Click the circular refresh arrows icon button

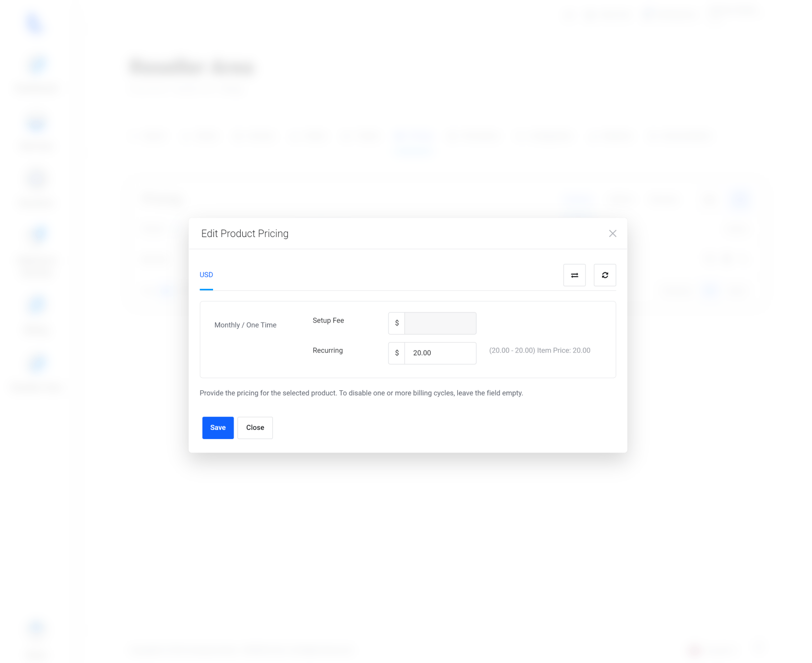click(x=605, y=275)
